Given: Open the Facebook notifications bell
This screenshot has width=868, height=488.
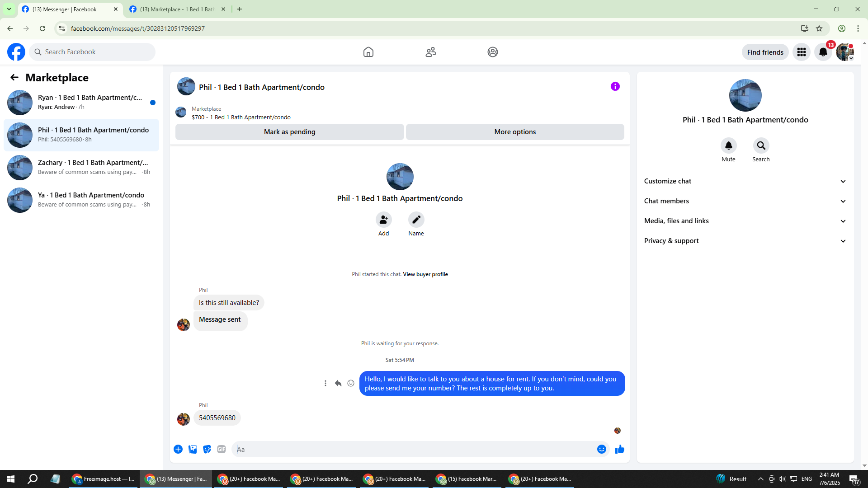Looking at the screenshot, I should coord(823,52).
